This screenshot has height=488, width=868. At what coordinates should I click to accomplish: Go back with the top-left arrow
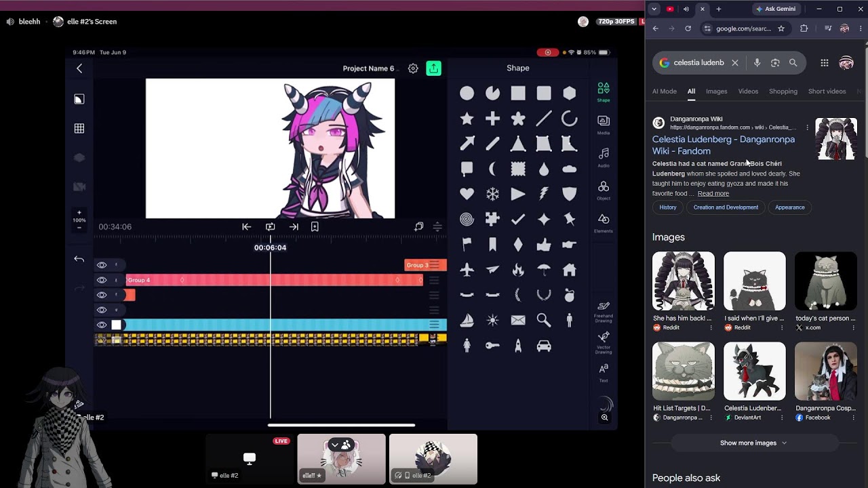pos(79,68)
